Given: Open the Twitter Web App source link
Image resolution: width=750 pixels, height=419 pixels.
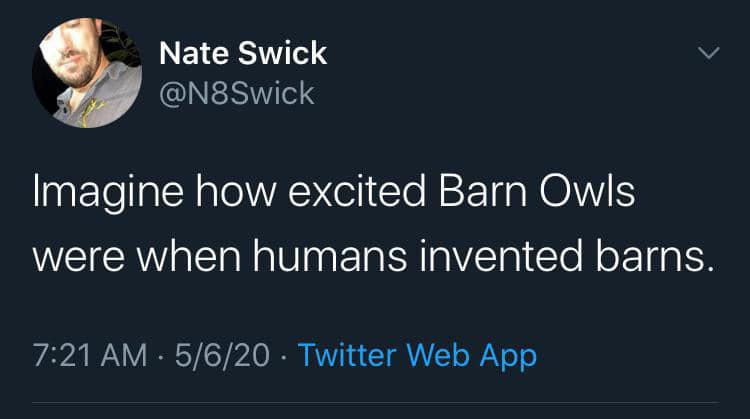Looking at the screenshot, I should point(417,355).
